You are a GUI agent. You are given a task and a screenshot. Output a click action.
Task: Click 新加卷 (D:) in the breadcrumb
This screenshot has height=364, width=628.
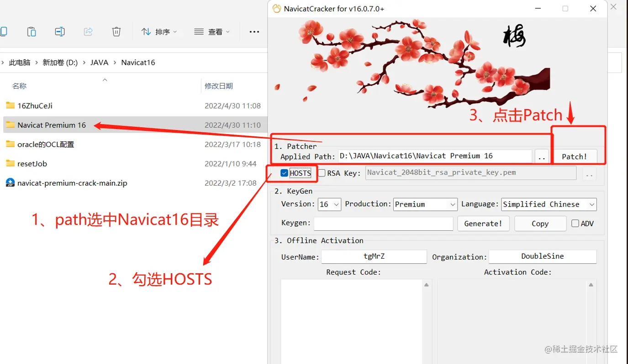coord(60,62)
